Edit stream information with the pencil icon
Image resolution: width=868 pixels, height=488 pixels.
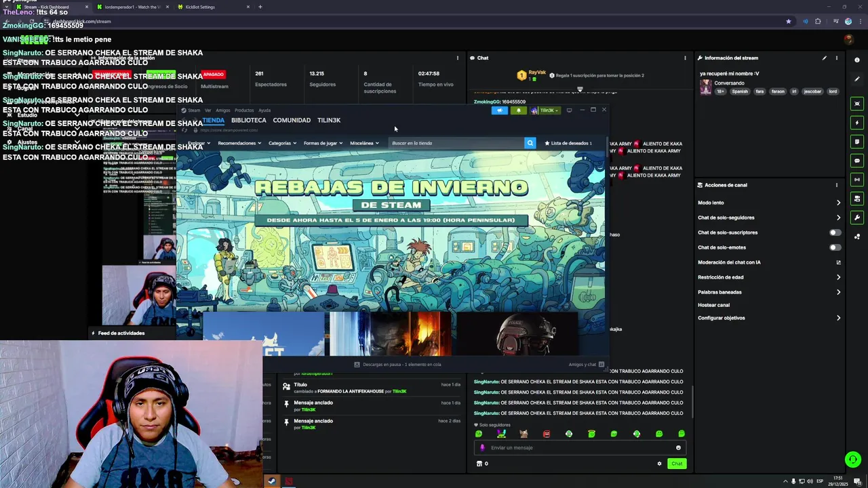point(825,58)
